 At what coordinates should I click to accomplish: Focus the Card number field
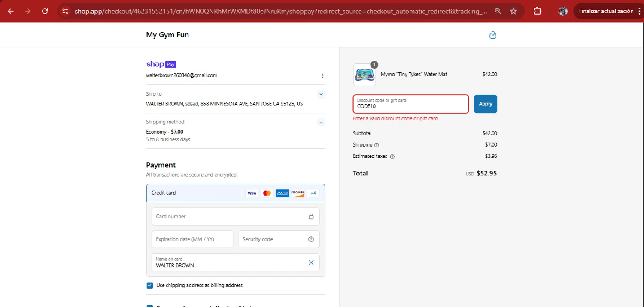(236, 217)
